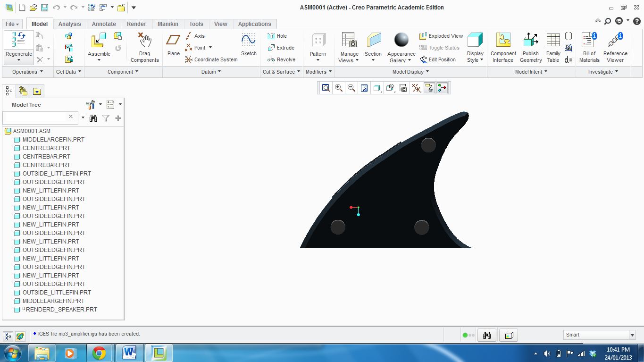Viewport: 644px width, 362px height.
Task: Switch to the Applications tab
Action: (255, 24)
